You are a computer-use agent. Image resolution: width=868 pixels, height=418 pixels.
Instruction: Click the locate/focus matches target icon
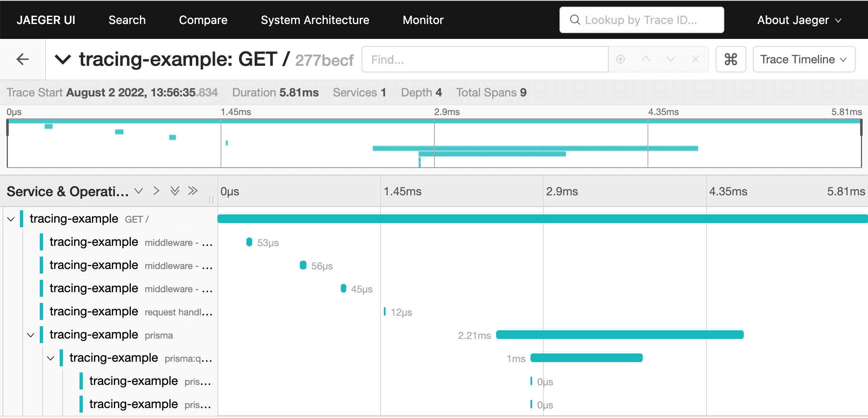[x=620, y=60]
